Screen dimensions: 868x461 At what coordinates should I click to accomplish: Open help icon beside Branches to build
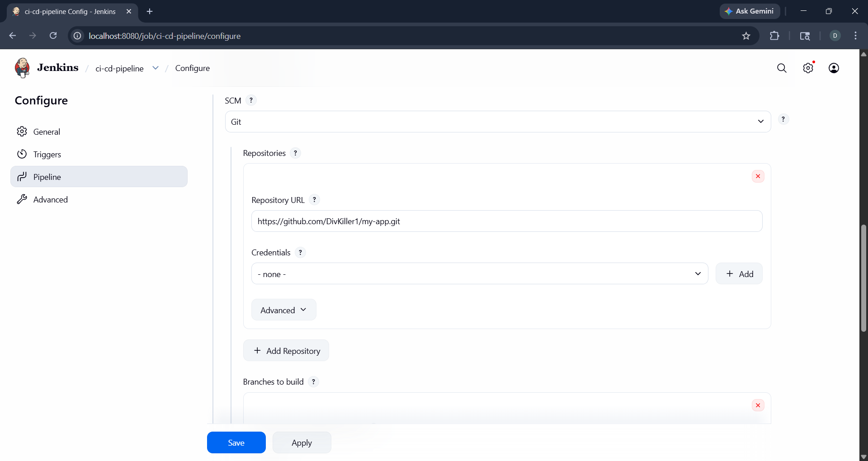(313, 381)
